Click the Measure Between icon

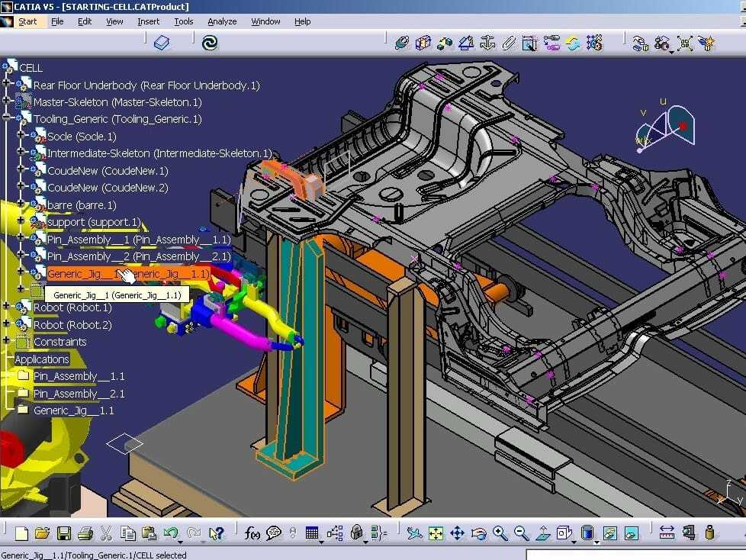pyautogui.click(x=667, y=533)
